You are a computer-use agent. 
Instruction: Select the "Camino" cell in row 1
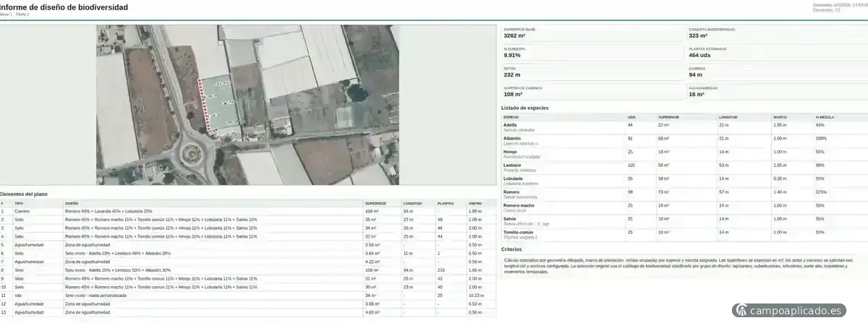(x=22, y=211)
